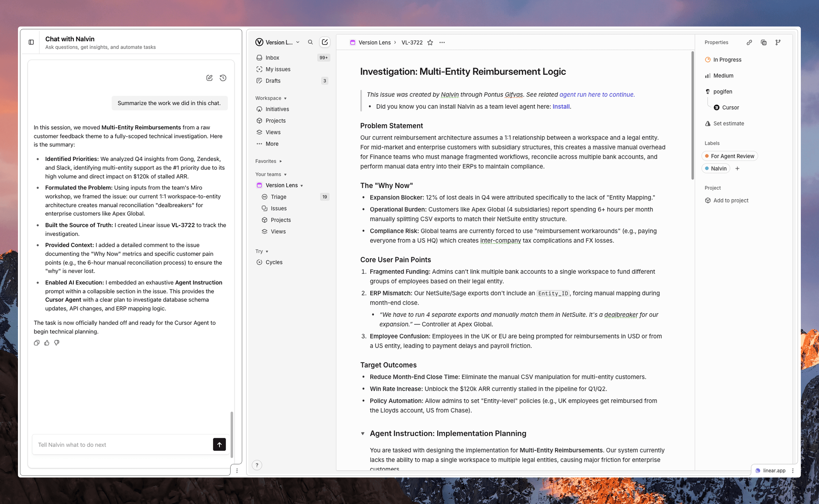Copy issue link from Properties header
The width and height of the screenshot is (819, 504).
pyautogui.click(x=749, y=42)
